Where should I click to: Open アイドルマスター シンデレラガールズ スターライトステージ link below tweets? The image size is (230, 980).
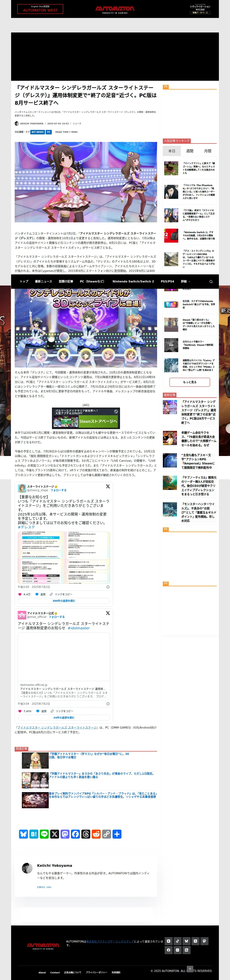point(57,727)
